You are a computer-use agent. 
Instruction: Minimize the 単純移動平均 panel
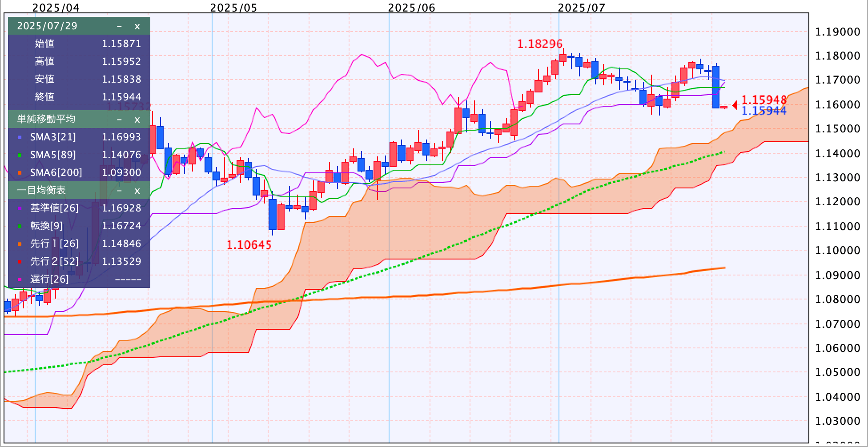tap(119, 120)
